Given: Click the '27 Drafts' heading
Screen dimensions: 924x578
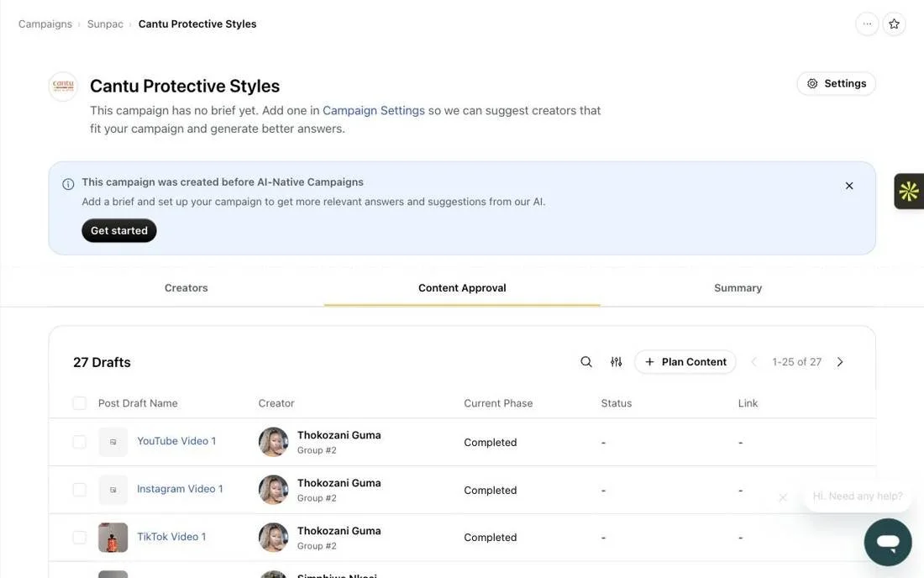Looking at the screenshot, I should pyautogui.click(x=102, y=362).
